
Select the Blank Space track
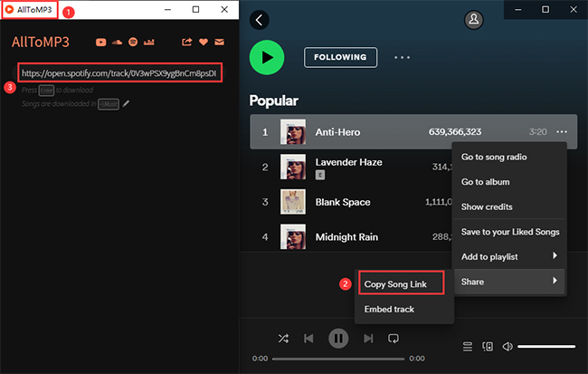tap(343, 202)
